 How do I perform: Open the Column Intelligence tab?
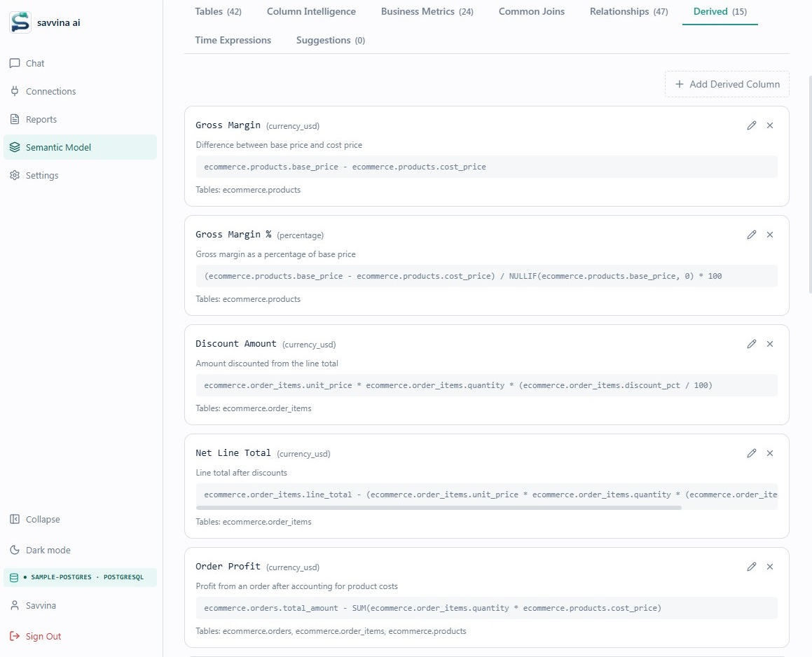pos(311,11)
